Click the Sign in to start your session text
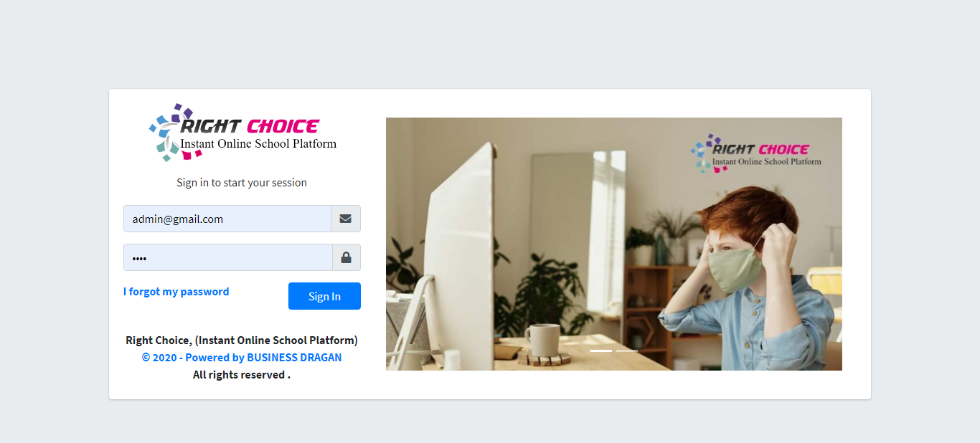980x443 pixels. (242, 183)
